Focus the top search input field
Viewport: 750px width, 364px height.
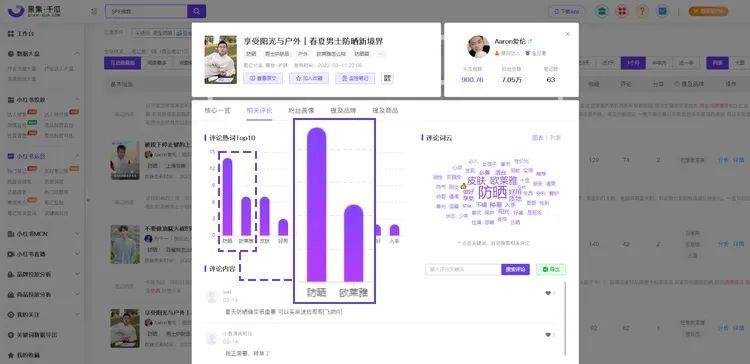146,11
